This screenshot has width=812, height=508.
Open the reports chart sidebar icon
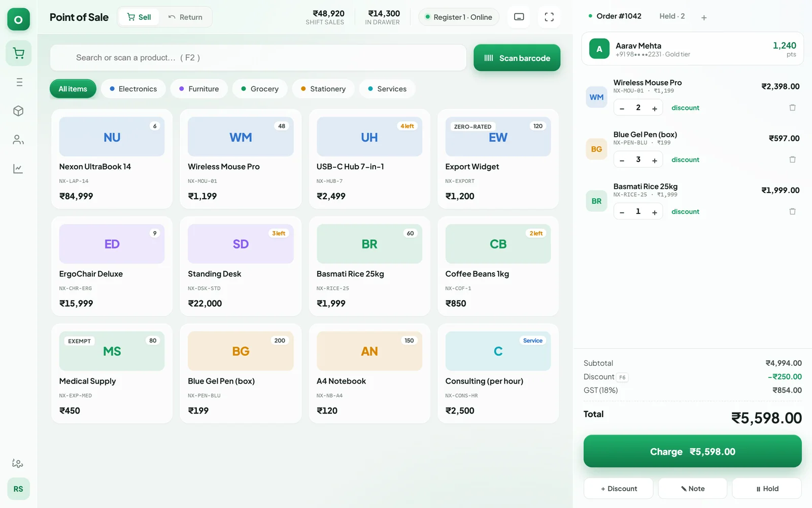19,169
